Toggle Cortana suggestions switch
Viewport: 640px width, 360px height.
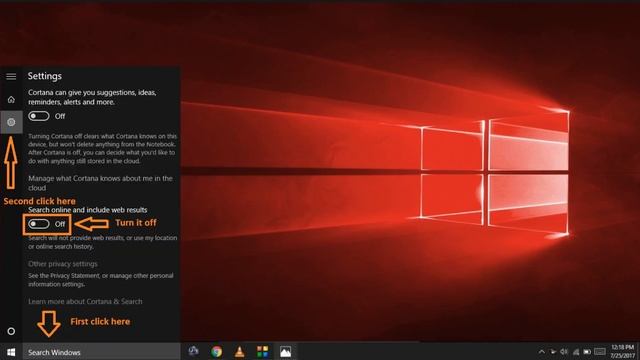[39, 116]
